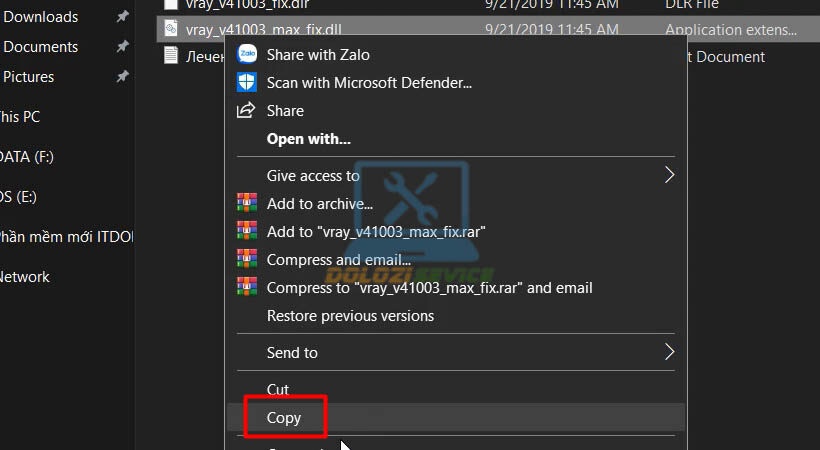Select This PC in navigation pane

pos(20,117)
